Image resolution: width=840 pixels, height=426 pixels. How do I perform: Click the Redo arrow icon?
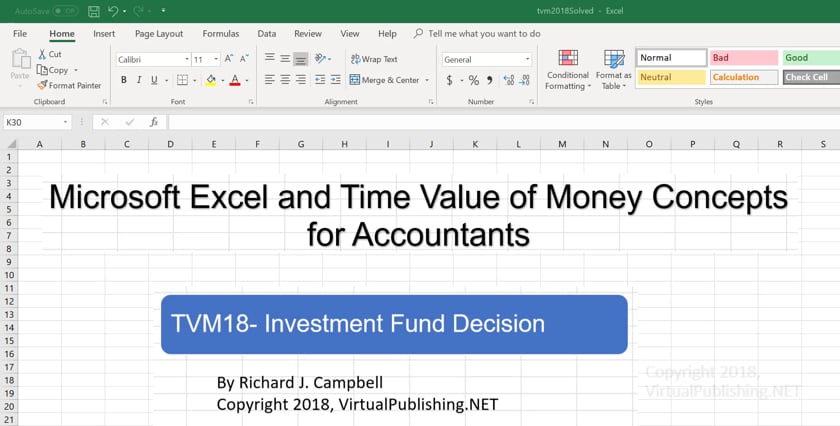tap(138, 11)
